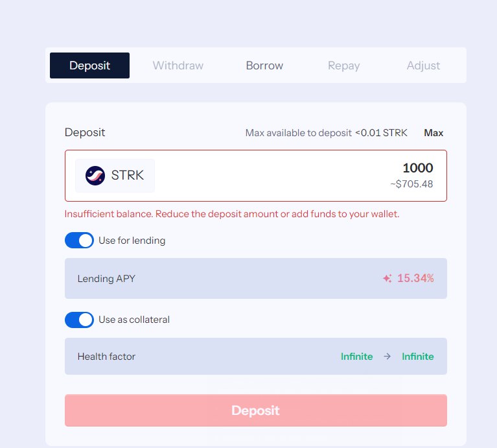Click the pink Deposit submit button
Image resolution: width=497 pixels, height=448 pixels.
point(256,410)
